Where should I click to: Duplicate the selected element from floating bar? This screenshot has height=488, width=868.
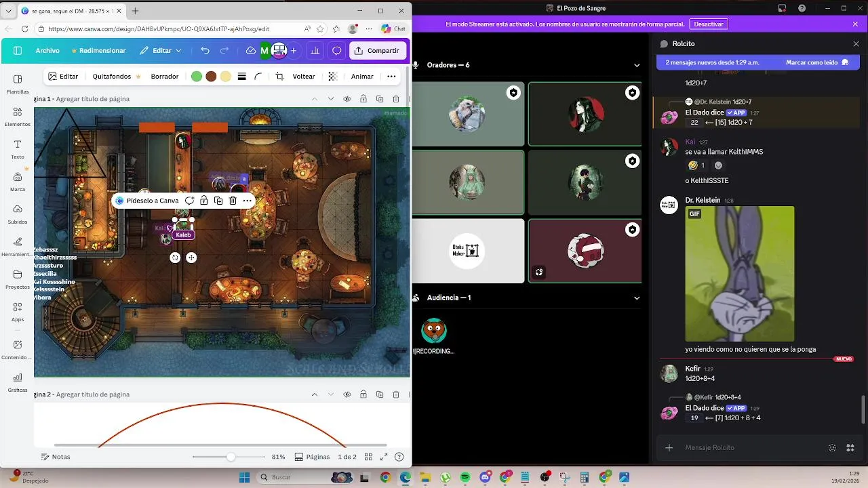click(x=218, y=201)
